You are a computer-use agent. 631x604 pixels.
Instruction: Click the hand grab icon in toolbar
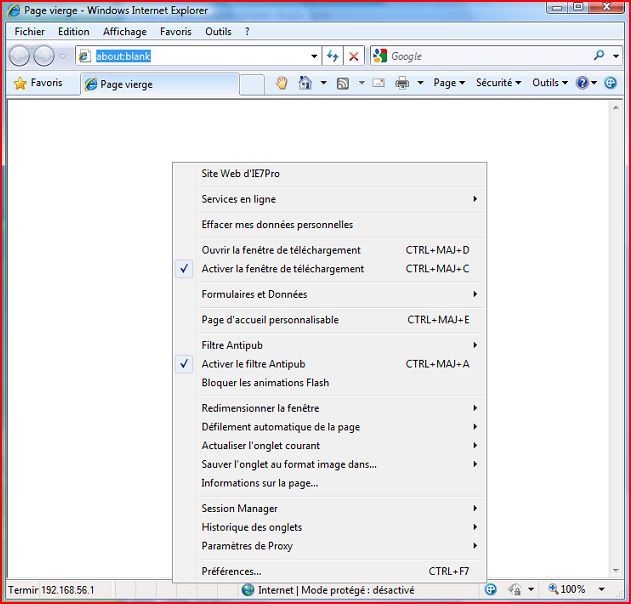point(282,83)
